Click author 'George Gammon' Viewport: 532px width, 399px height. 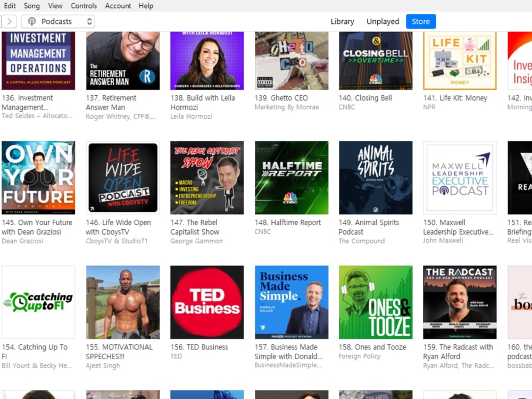coord(196,241)
